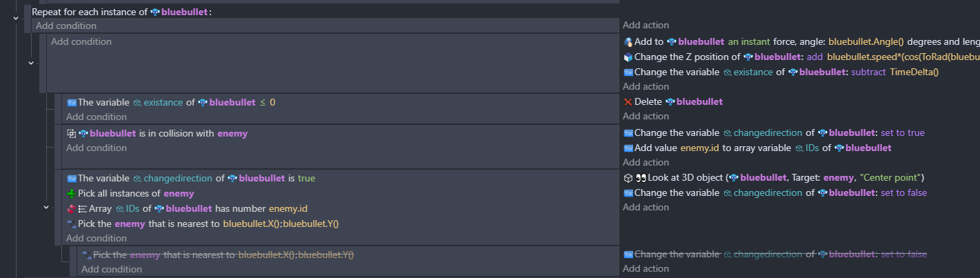This screenshot has width=980, height=278.
Task: Click the variable icon of existance ≤ 0 condition
Action: point(71,103)
